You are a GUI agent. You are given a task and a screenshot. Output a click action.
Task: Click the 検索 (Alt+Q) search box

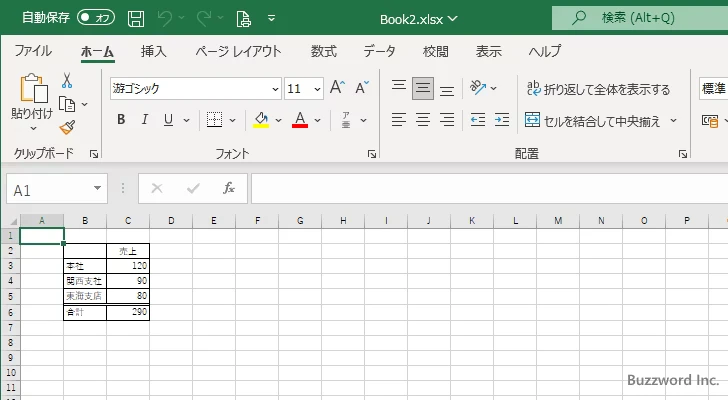[640, 18]
